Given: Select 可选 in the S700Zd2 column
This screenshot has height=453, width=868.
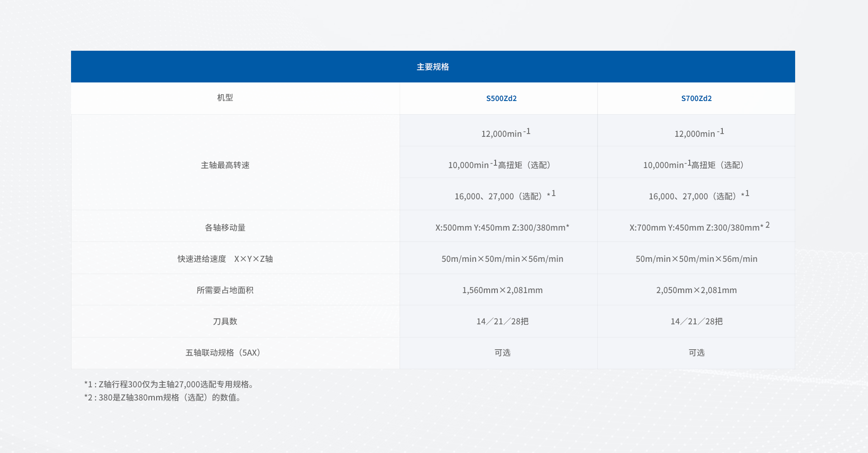Looking at the screenshot, I should (696, 353).
